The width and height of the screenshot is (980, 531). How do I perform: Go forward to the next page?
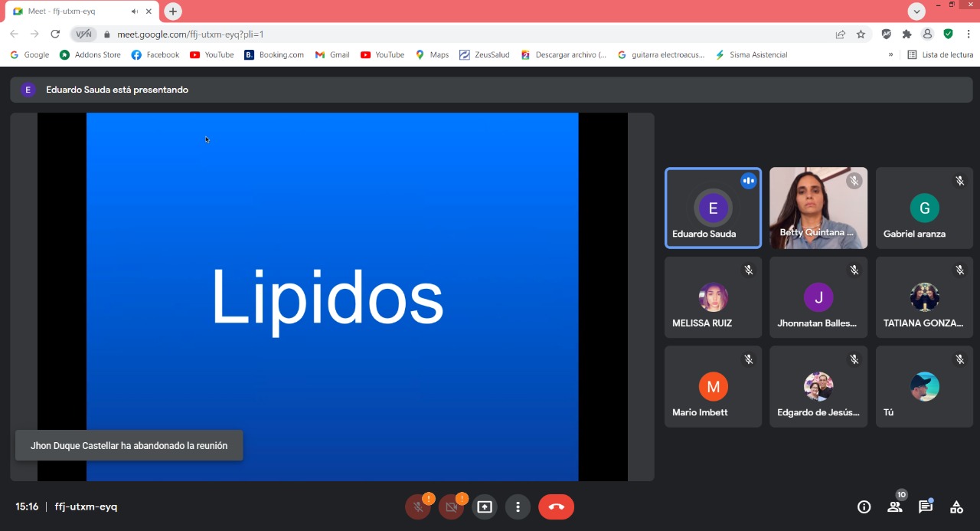click(x=34, y=34)
